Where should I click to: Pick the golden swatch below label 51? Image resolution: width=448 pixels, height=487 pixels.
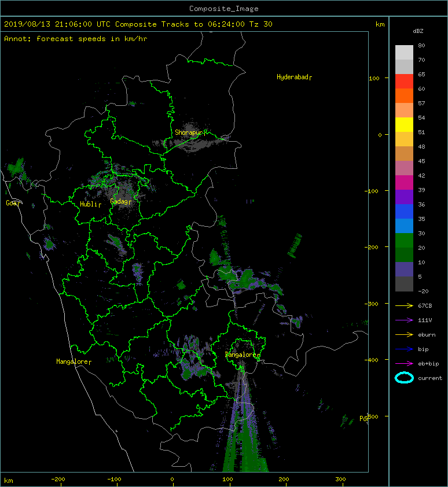[404, 139]
